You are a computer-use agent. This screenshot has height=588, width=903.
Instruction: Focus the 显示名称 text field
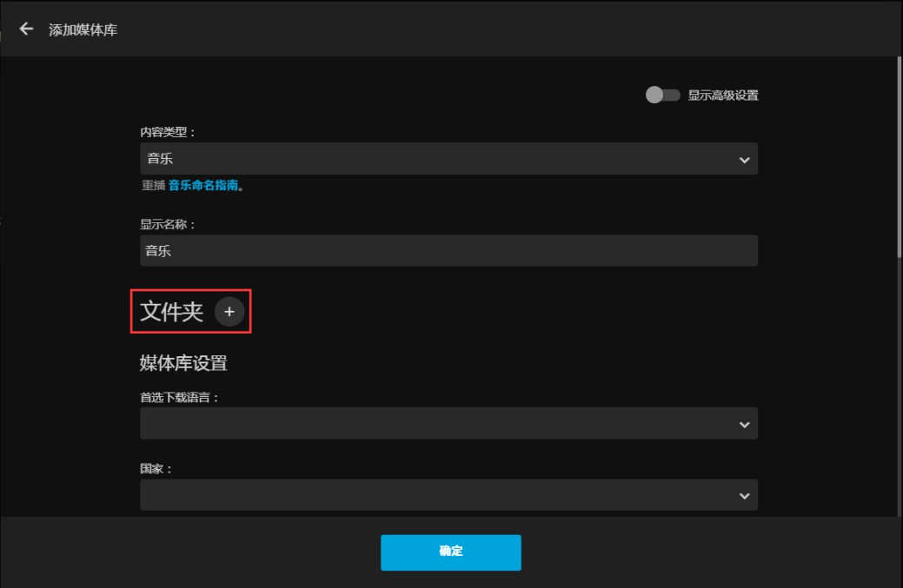448,250
